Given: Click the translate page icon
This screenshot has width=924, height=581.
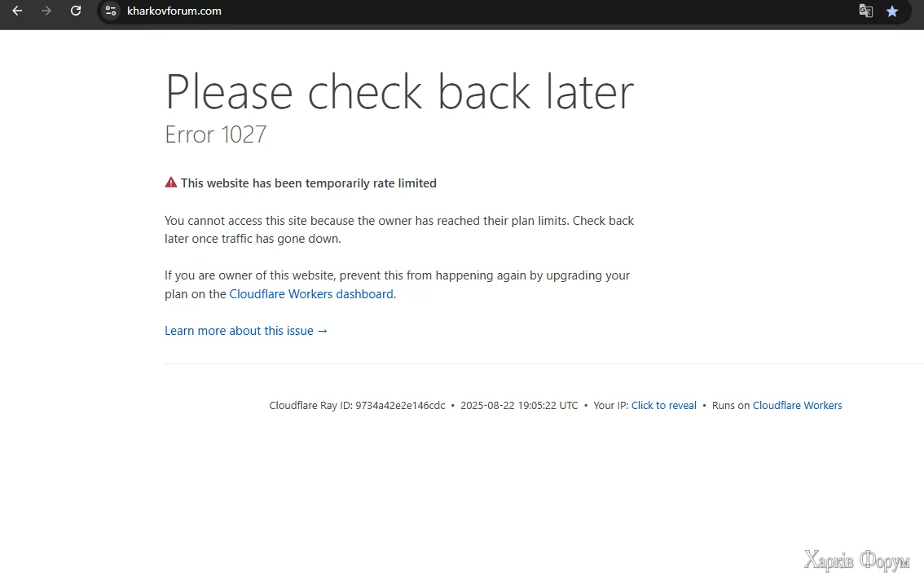Looking at the screenshot, I should point(865,11).
